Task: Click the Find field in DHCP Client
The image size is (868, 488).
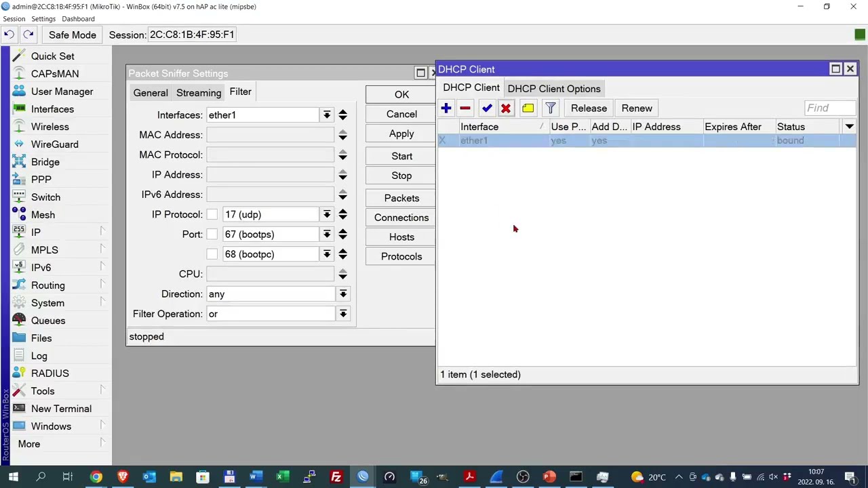Action: coord(830,108)
